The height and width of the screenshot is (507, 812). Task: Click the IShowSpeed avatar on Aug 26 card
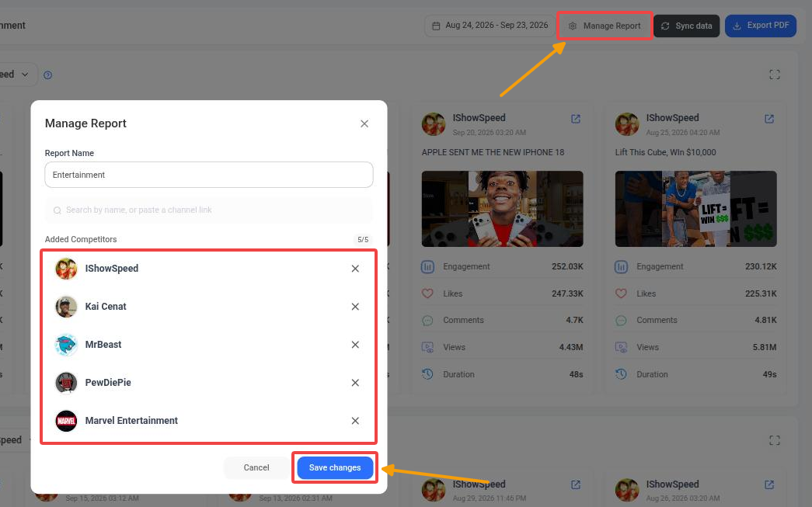[627, 491]
